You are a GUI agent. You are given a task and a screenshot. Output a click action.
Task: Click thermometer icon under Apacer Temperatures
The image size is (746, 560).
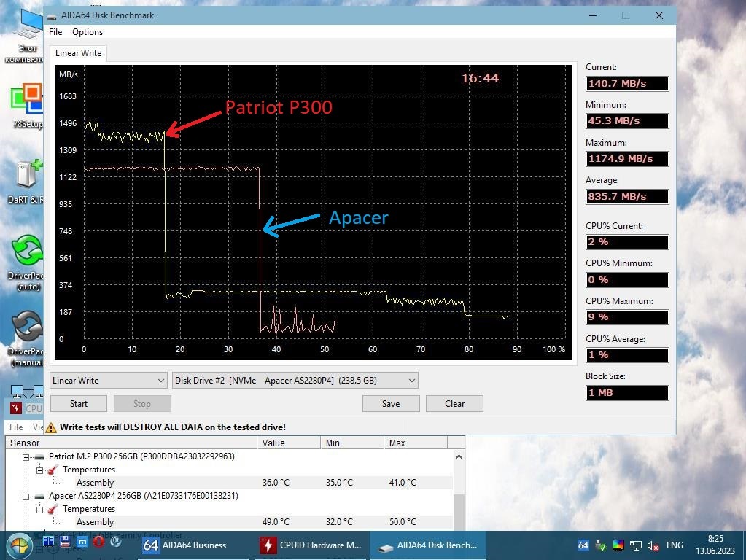coord(53,510)
